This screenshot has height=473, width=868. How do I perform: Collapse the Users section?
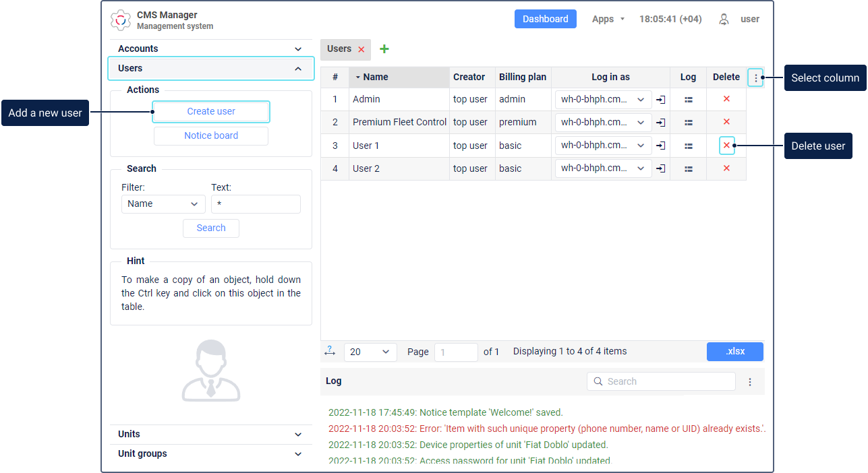point(298,69)
